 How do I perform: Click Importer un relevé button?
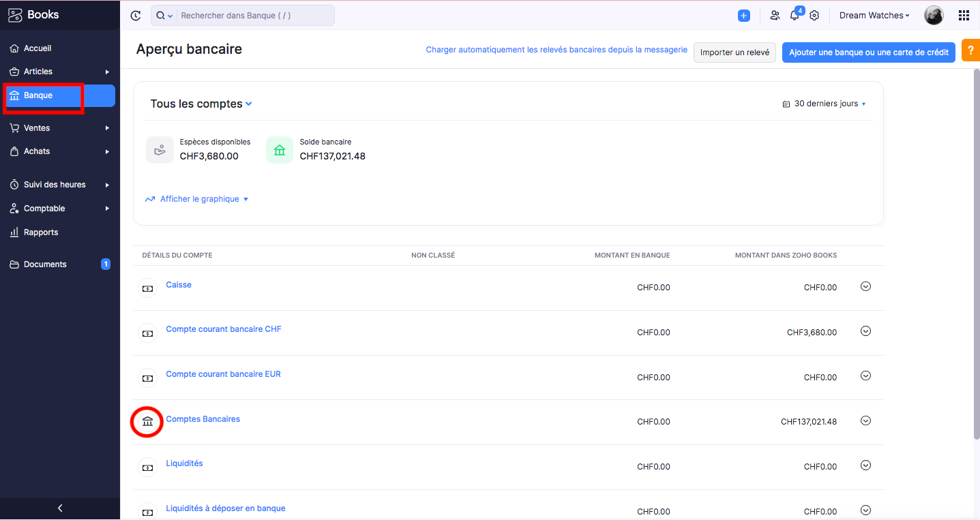click(x=734, y=52)
